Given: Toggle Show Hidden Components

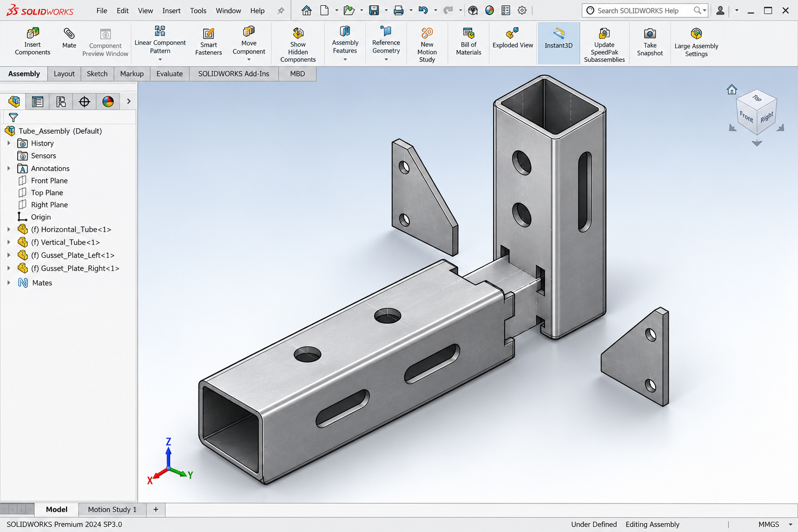Looking at the screenshot, I should pos(298,45).
